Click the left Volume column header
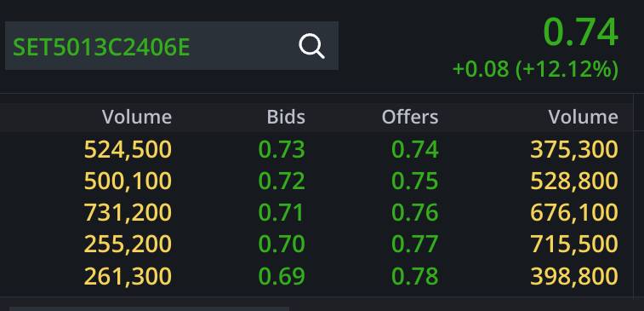The image size is (644, 311). point(137,118)
